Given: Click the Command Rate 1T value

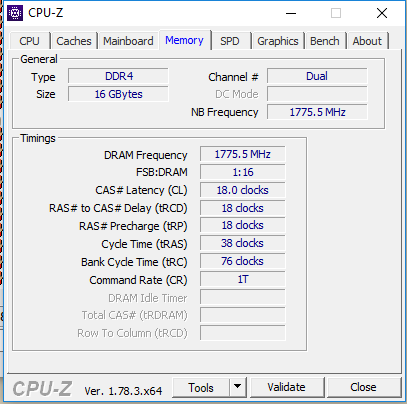Looking at the screenshot, I should pos(243,279).
